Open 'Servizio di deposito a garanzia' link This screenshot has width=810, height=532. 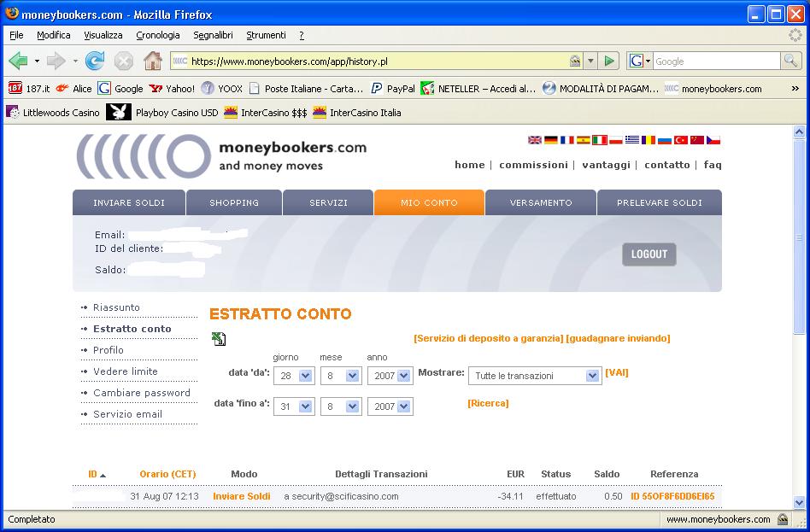coord(489,338)
